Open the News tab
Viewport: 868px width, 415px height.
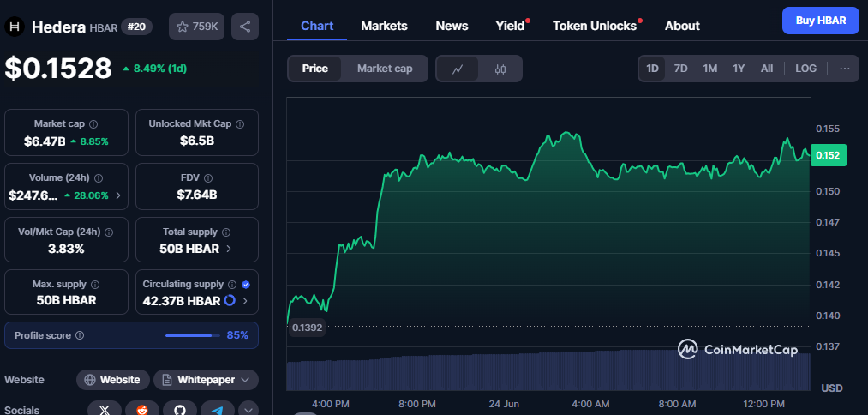coord(452,26)
